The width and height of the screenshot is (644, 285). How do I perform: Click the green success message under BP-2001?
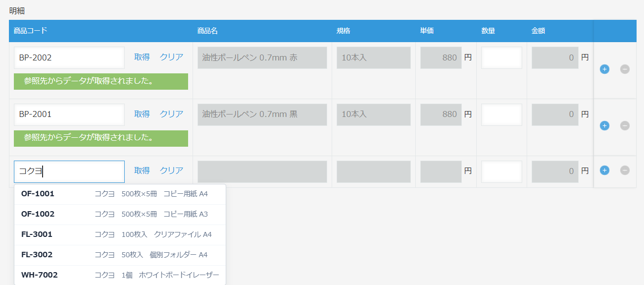pyautogui.click(x=101, y=138)
